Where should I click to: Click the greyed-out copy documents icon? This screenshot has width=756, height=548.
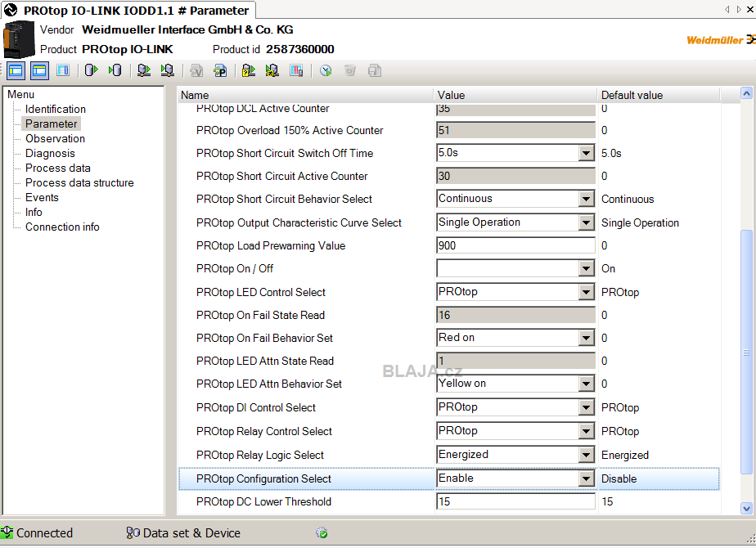(375, 71)
